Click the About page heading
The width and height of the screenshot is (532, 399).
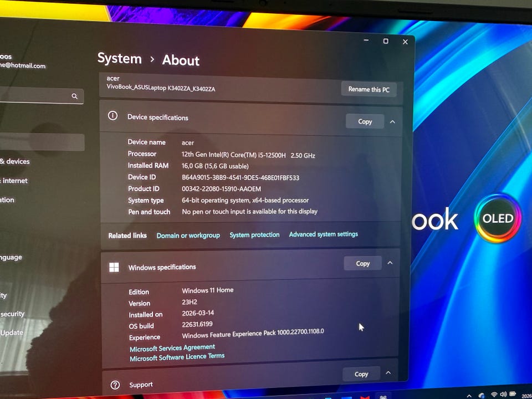[181, 60]
